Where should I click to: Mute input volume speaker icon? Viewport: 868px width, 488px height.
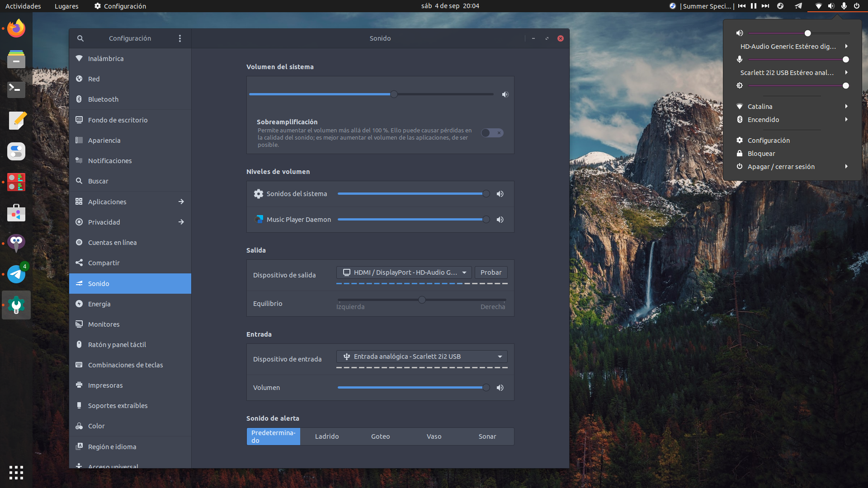pyautogui.click(x=500, y=388)
